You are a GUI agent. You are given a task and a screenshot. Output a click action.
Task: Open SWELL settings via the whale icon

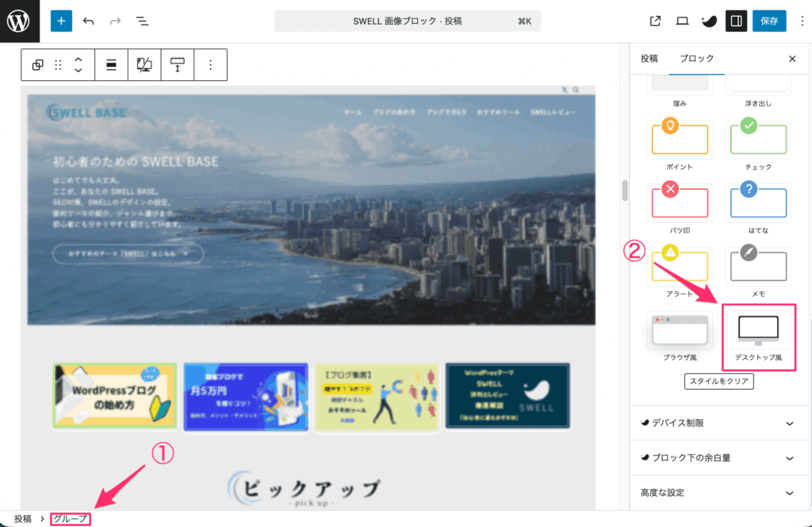708,21
